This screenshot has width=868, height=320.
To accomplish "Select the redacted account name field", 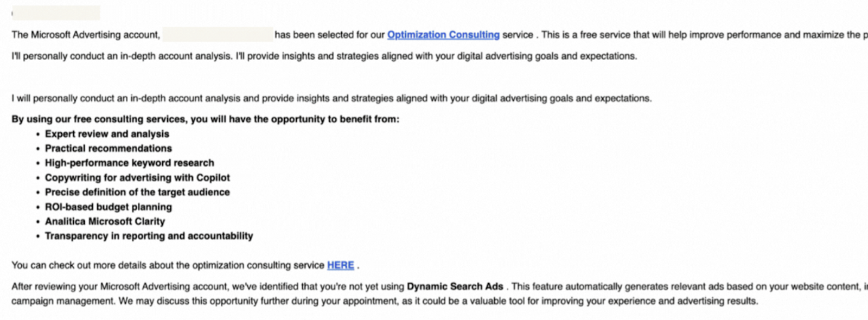I will [218, 35].
